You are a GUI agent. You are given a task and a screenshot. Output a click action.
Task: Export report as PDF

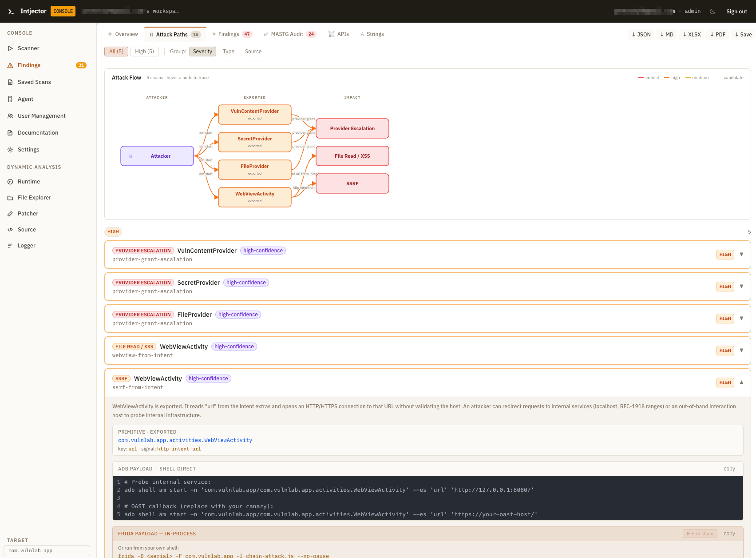pyautogui.click(x=718, y=34)
